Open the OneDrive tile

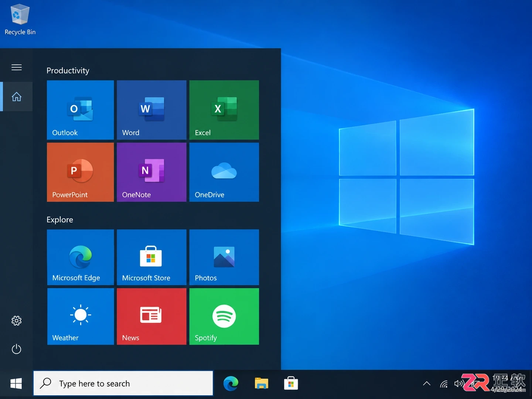[x=224, y=172]
